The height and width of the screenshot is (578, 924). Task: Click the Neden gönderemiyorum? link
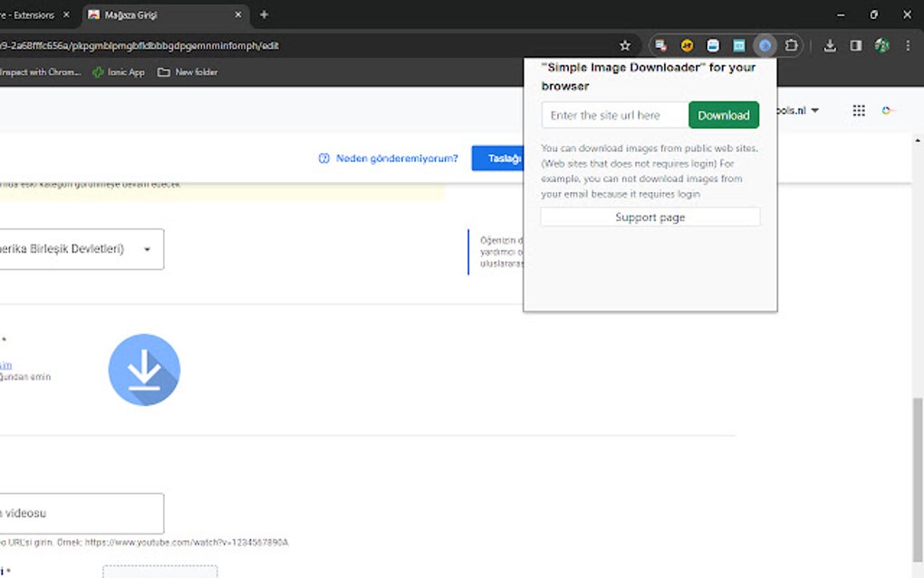[399, 158]
